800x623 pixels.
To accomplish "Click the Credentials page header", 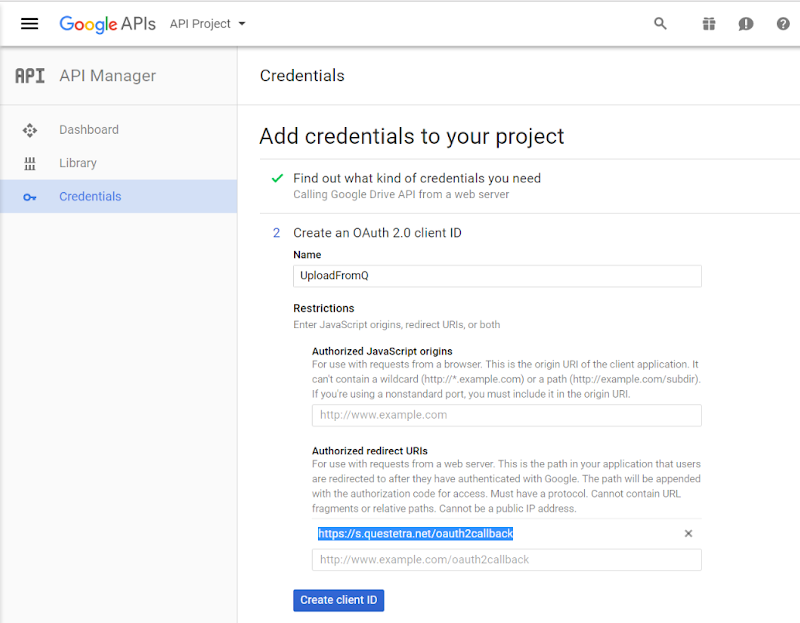I will (302, 76).
